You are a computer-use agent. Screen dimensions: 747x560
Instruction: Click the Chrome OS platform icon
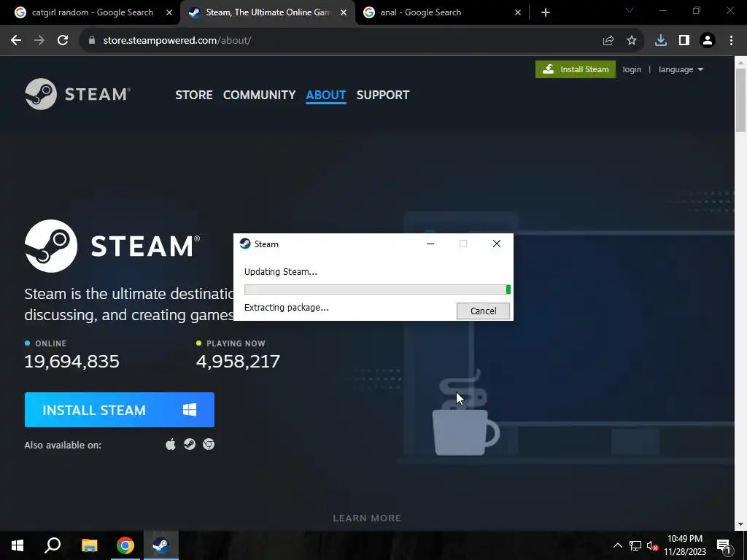click(209, 444)
